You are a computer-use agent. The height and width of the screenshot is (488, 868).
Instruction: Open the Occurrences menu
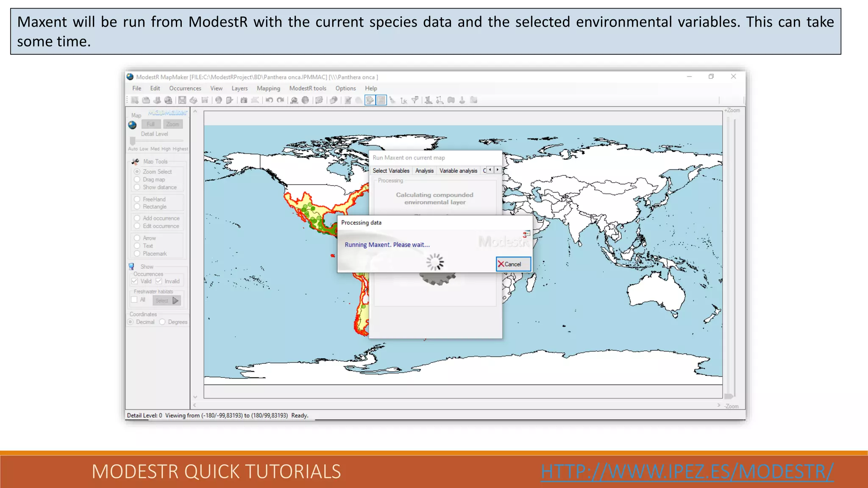click(185, 88)
